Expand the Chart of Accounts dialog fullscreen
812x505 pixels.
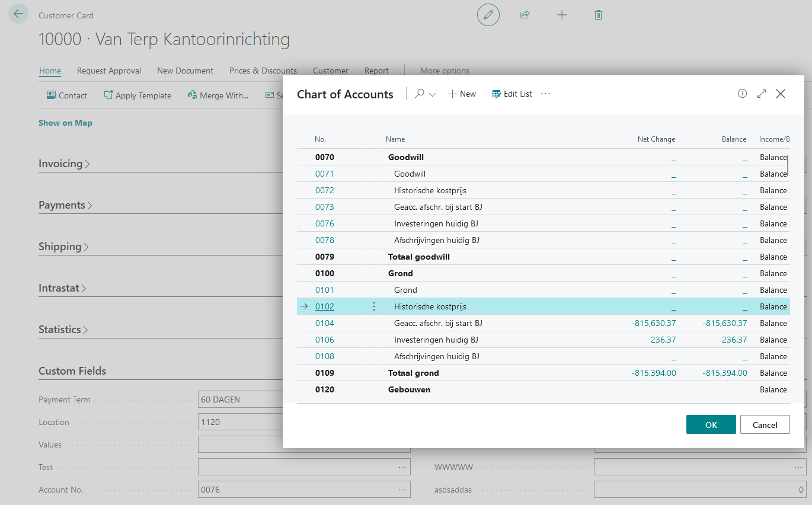762,94
